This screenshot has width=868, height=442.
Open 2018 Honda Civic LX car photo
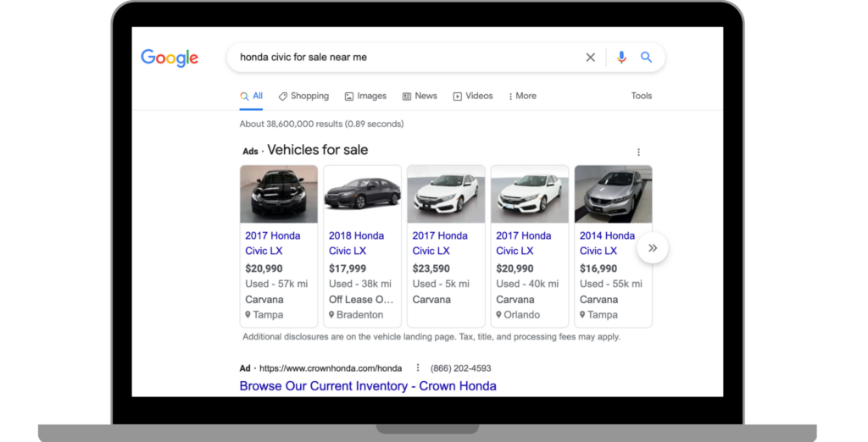363,194
